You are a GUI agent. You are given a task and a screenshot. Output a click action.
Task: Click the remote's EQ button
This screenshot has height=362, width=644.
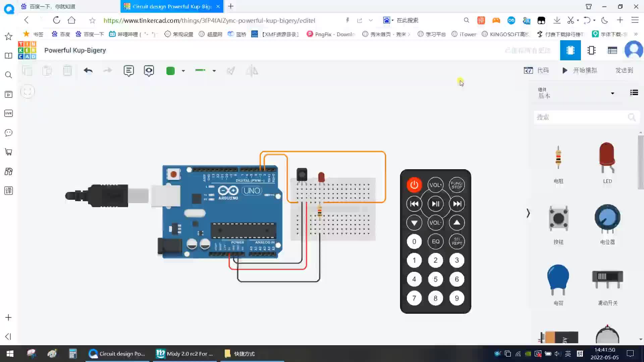click(435, 241)
